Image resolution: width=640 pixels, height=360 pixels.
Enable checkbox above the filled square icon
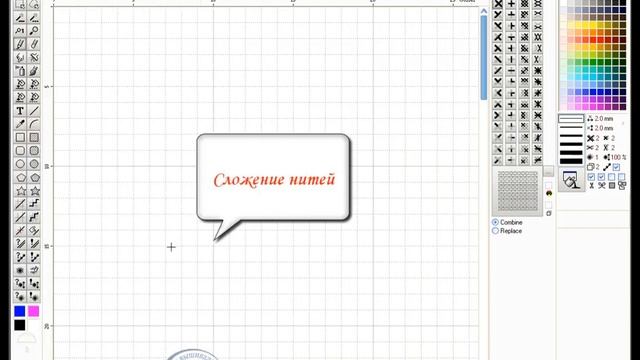(x=611, y=177)
